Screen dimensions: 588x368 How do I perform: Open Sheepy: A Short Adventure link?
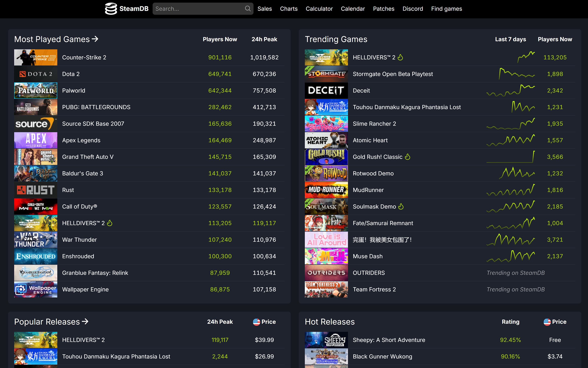pyautogui.click(x=389, y=340)
